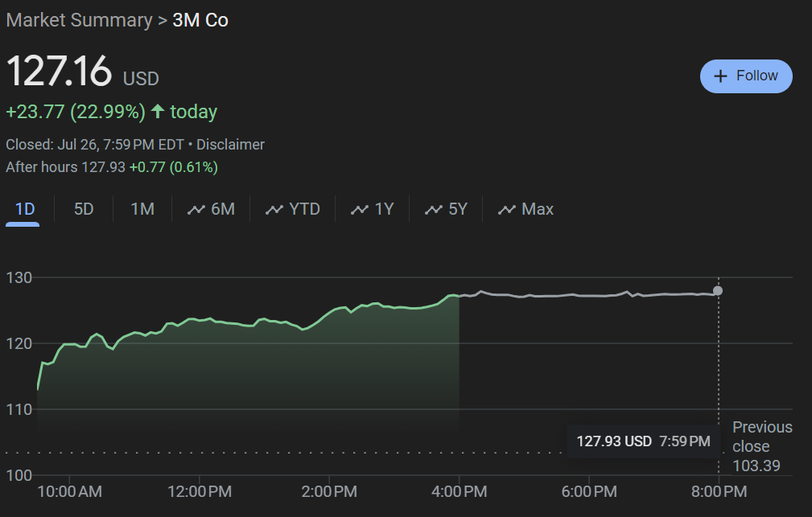Switch to the 5D range tab
The image size is (812, 517).
[x=84, y=209]
